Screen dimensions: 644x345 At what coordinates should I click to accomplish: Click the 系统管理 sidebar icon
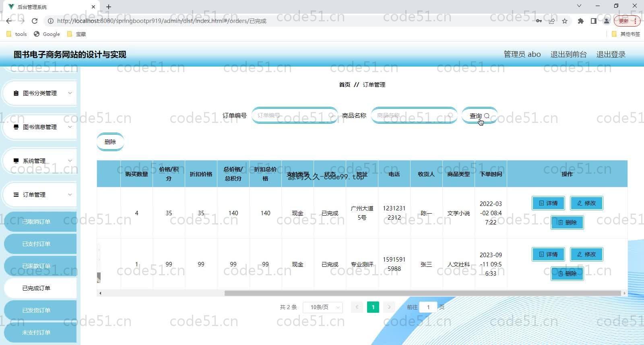pos(16,161)
